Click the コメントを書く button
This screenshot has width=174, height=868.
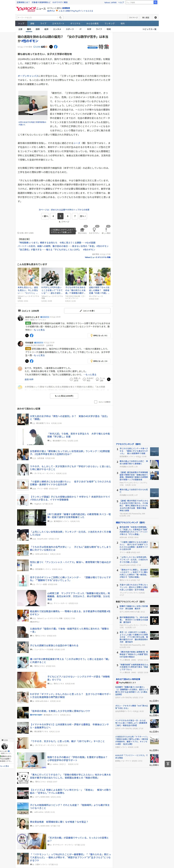click(87, 311)
